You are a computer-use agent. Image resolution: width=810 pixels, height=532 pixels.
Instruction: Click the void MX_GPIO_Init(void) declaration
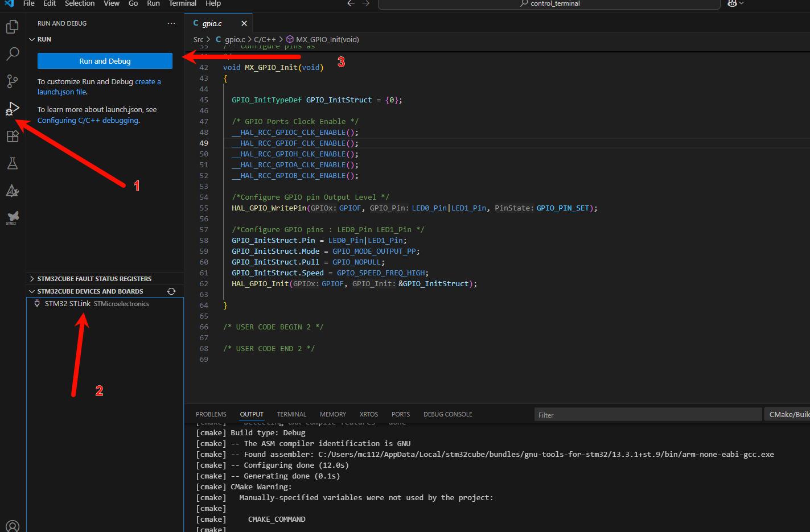point(273,68)
